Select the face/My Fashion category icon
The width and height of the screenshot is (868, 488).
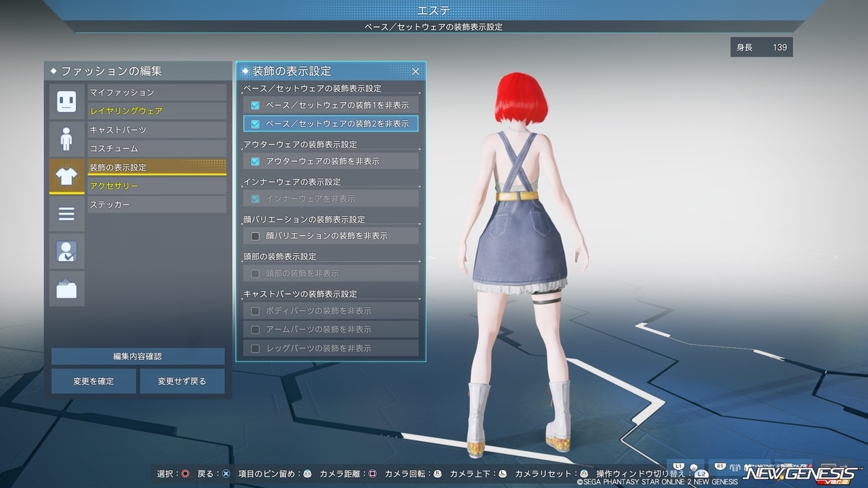point(67,102)
